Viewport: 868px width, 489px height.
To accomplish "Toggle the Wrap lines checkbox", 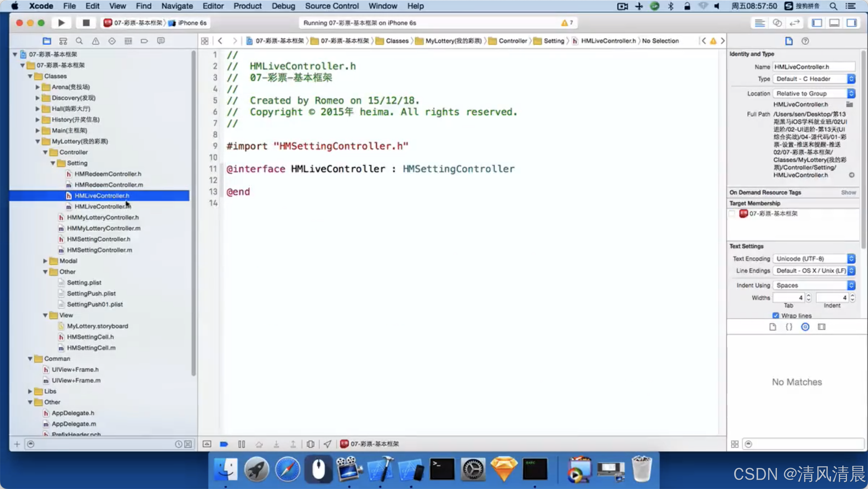I will click(x=775, y=315).
